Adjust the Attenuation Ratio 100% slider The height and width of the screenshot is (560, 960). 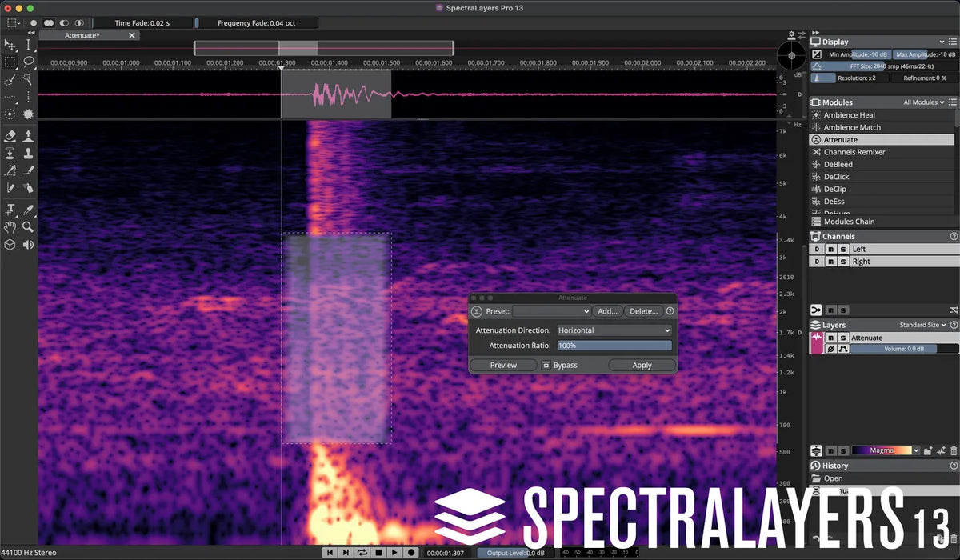tap(614, 346)
